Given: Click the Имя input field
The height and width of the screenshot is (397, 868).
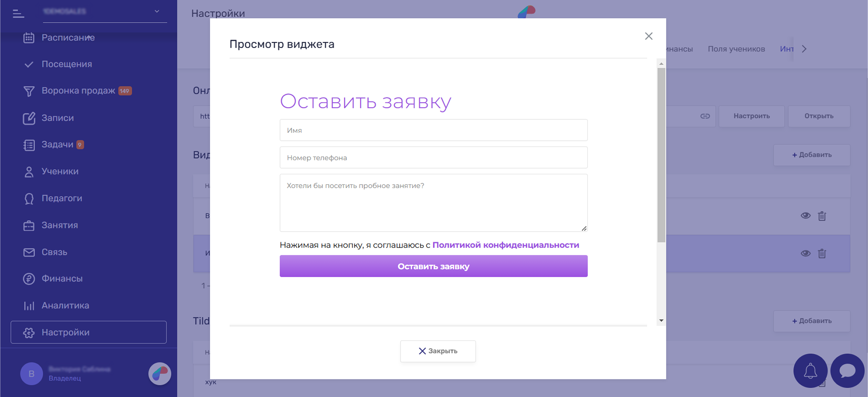Looking at the screenshot, I should click(x=433, y=130).
